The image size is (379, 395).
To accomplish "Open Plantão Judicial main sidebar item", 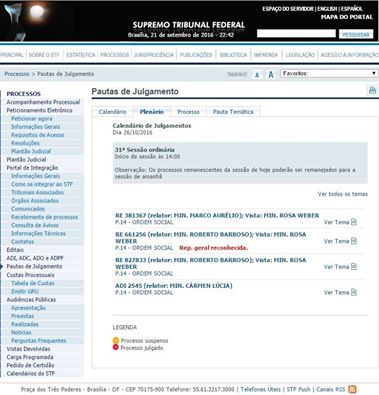I will [26, 159].
